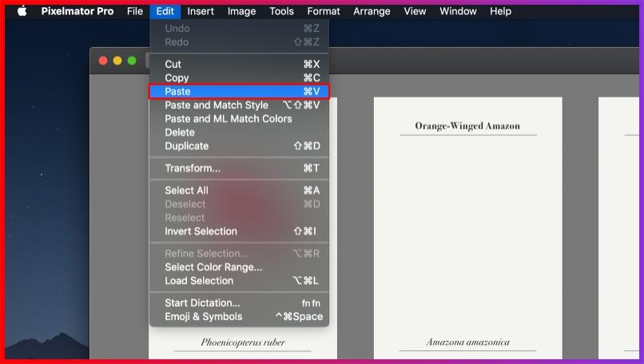The height and width of the screenshot is (364, 644).
Task: Open Select Color Range... dialog
Action: (x=213, y=267)
